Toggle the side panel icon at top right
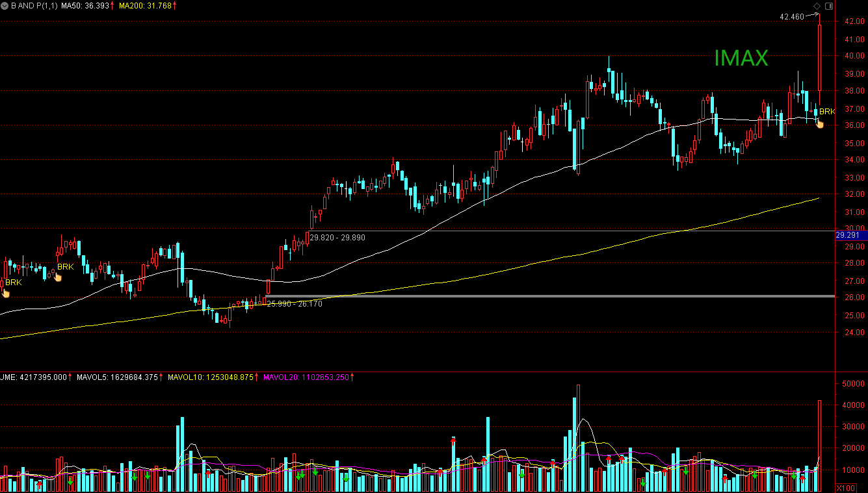 tap(828, 6)
